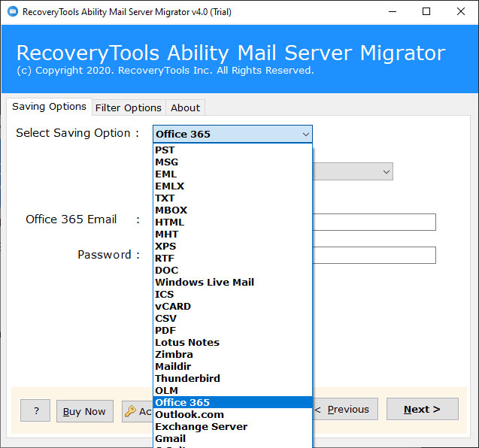Pick ICS from the saving options
Image resolution: width=479 pixels, height=448 pixels.
pos(232,294)
